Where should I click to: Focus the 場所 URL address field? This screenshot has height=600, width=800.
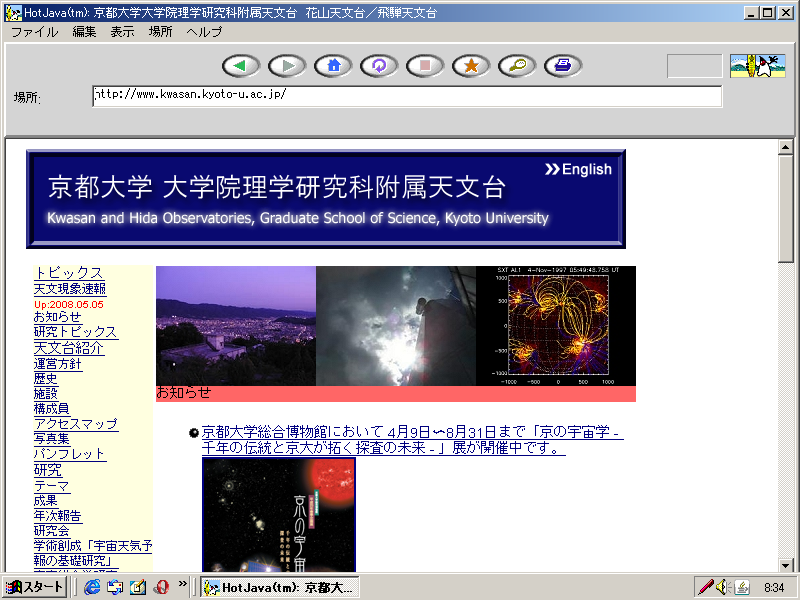tap(407, 96)
